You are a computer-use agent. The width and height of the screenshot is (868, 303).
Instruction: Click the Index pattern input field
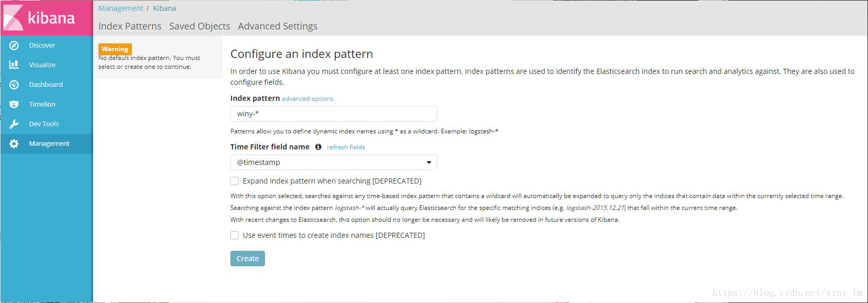(x=334, y=114)
